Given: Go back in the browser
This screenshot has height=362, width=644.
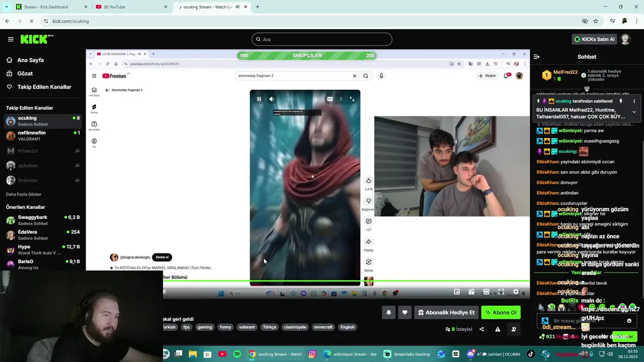Looking at the screenshot, I should [x=7, y=21].
